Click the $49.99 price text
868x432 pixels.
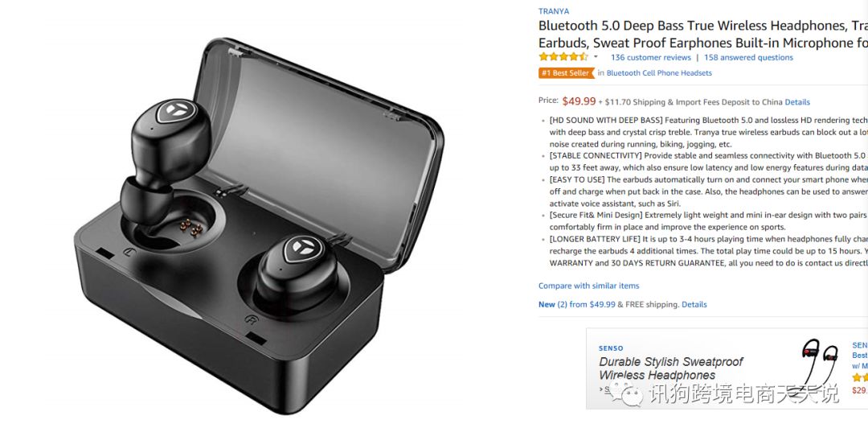tap(579, 101)
